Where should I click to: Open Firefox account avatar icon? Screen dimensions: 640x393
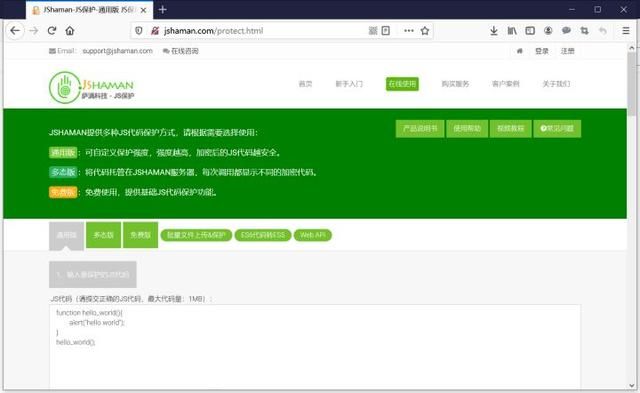pyautogui.click(x=548, y=31)
